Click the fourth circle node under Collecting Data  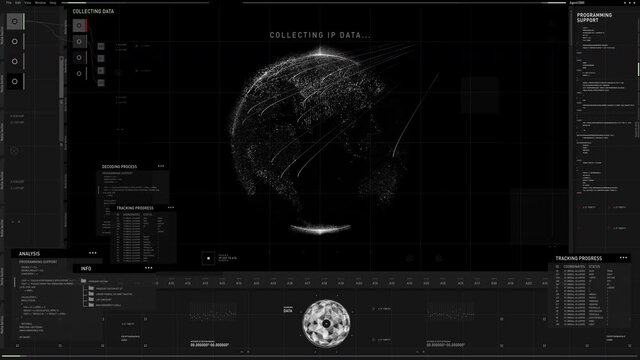79,73
